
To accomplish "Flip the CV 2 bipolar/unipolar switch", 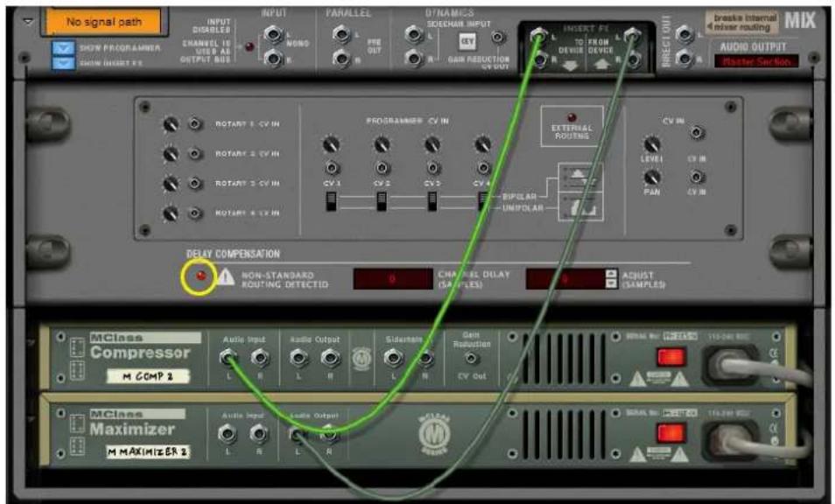I will pyautogui.click(x=382, y=201).
